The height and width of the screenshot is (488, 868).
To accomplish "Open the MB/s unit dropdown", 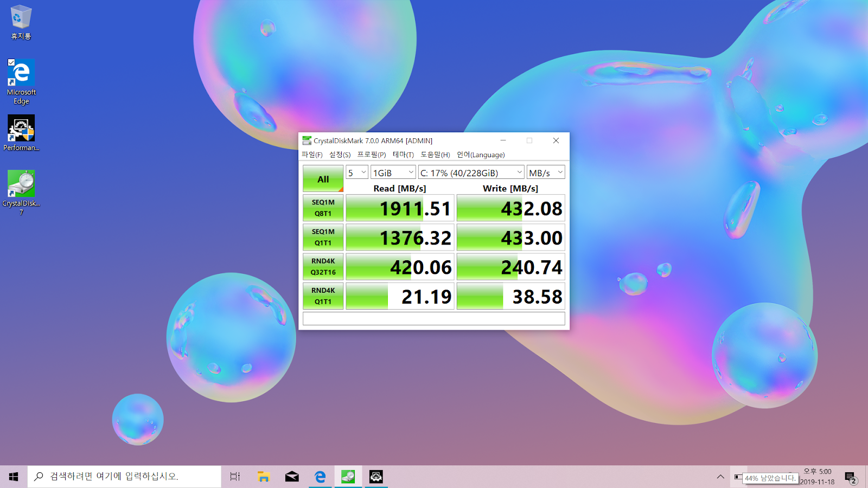I will pos(546,172).
